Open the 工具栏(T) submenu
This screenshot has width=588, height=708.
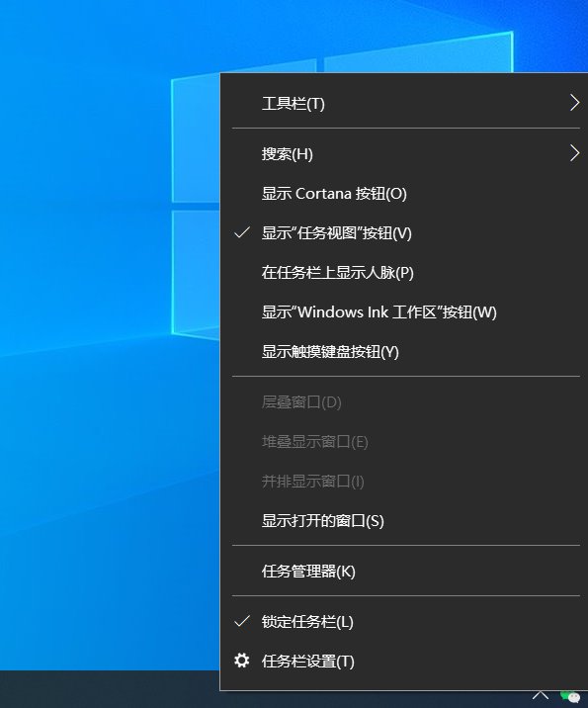(405, 104)
